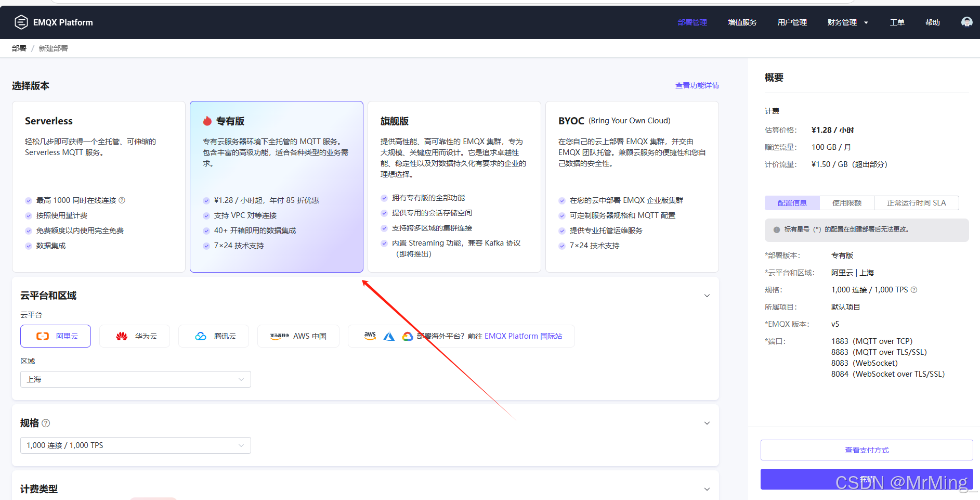Click the 查看支付方式 button

(867, 450)
